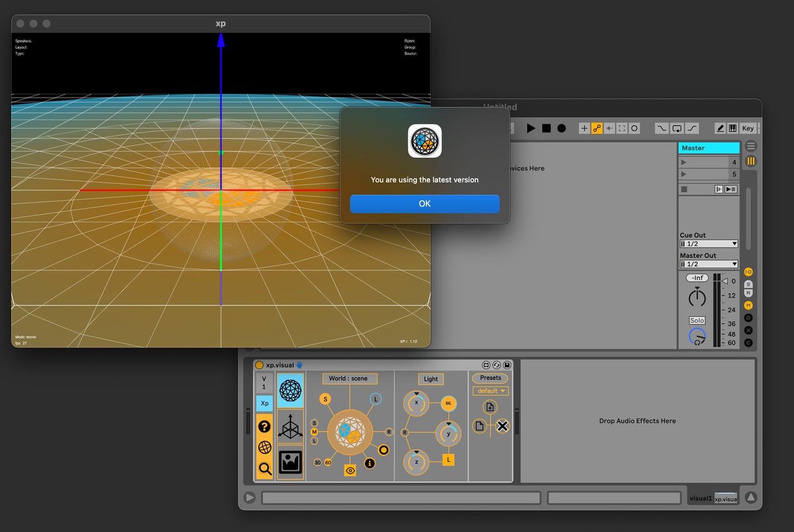Toggle the I-O section visibility button
The image size is (794, 532).
[748, 272]
